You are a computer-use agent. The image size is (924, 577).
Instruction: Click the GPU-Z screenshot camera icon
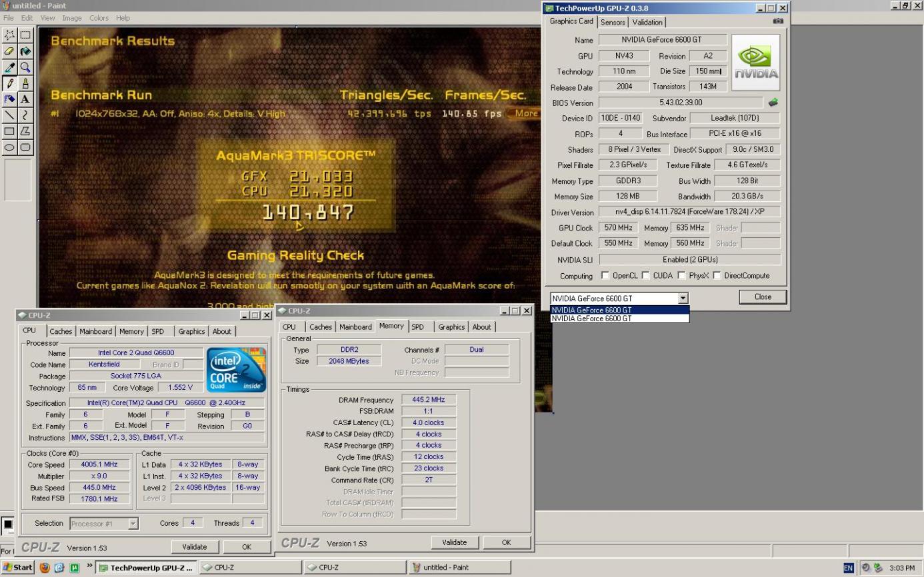coord(778,21)
